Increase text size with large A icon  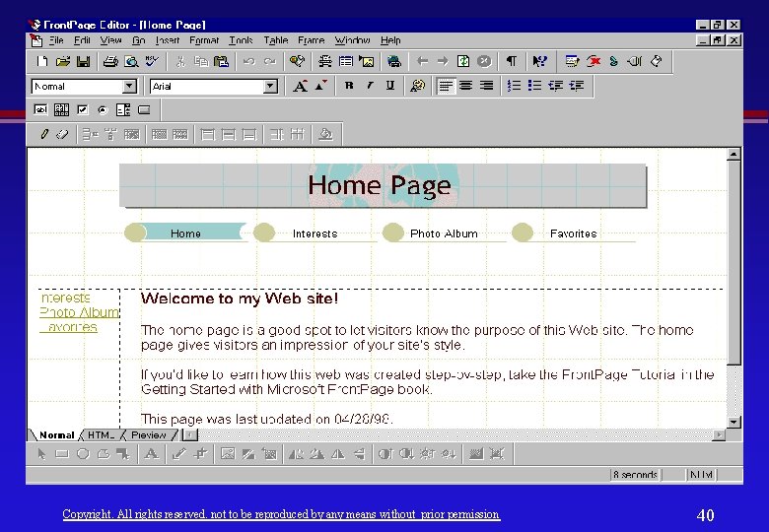point(300,86)
